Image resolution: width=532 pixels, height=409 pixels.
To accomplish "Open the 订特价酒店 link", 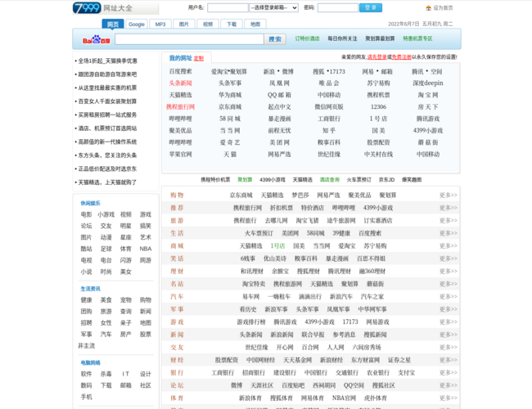I will click(307, 38).
